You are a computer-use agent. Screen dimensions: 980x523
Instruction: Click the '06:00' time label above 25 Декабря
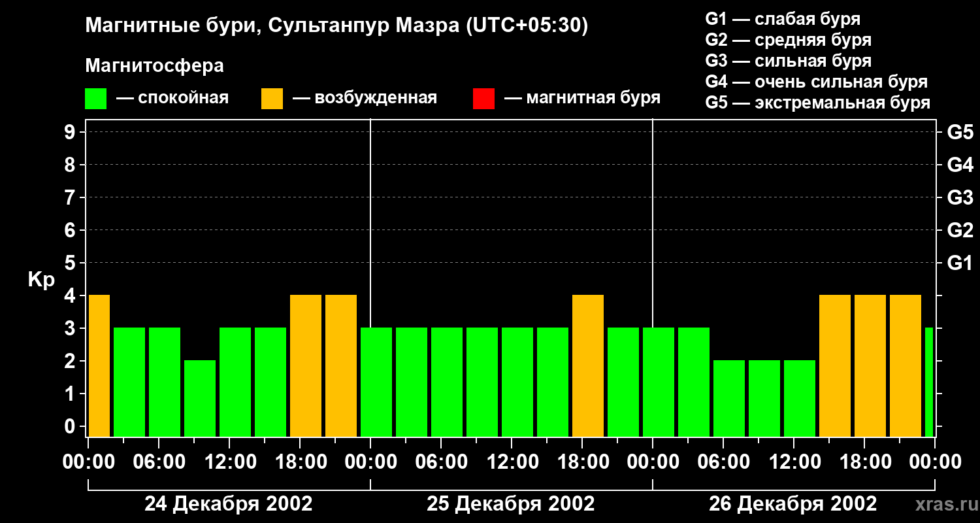click(x=440, y=462)
